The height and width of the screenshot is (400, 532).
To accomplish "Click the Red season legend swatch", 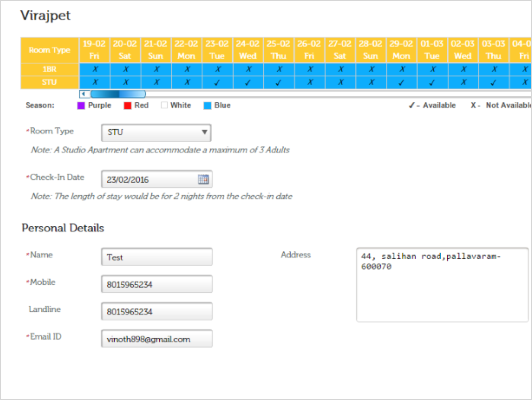I will coord(127,106).
